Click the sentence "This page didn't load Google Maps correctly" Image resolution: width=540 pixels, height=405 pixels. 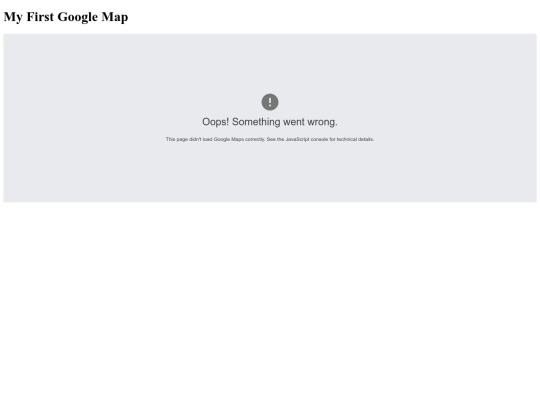pyautogui.click(x=215, y=139)
